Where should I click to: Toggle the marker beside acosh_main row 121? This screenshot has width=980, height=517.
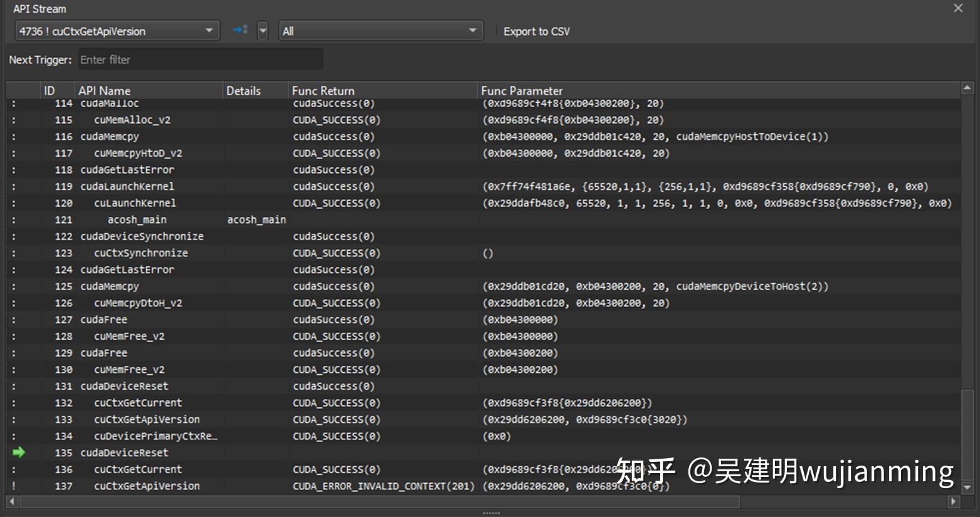[14, 219]
